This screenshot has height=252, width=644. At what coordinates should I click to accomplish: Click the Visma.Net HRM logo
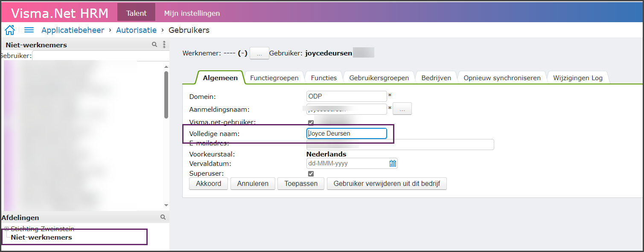pyautogui.click(x=60, y=13)
